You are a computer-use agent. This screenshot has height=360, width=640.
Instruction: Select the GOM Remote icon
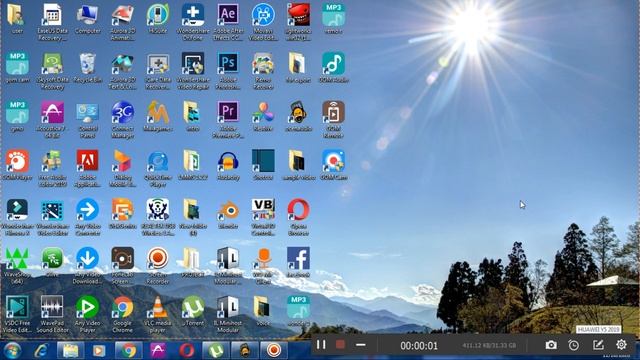pos(333,120)
